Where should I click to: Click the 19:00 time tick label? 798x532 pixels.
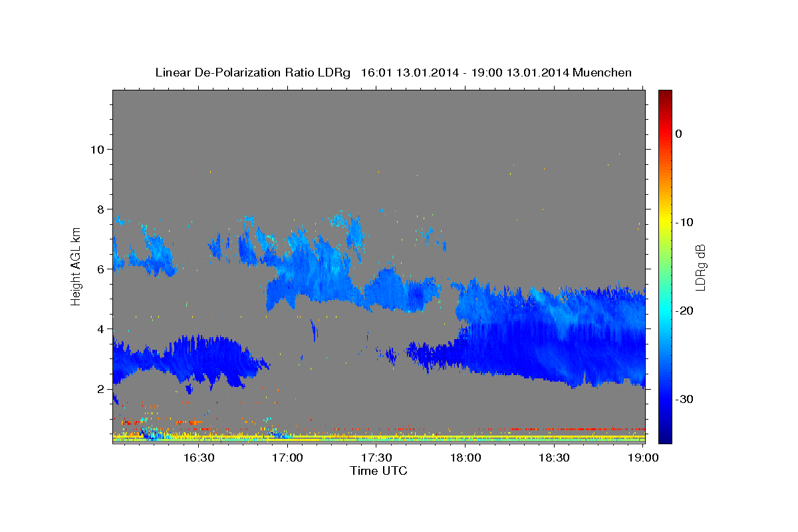(644, 458)
